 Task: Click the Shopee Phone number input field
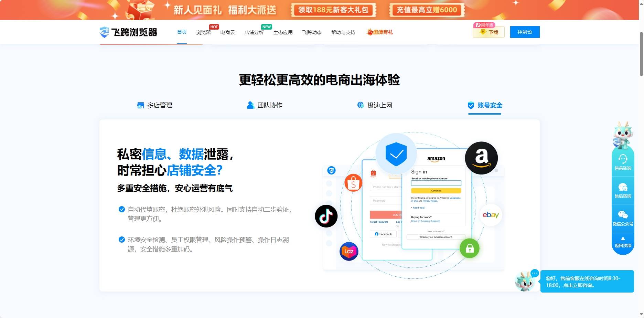coord(385,187)
